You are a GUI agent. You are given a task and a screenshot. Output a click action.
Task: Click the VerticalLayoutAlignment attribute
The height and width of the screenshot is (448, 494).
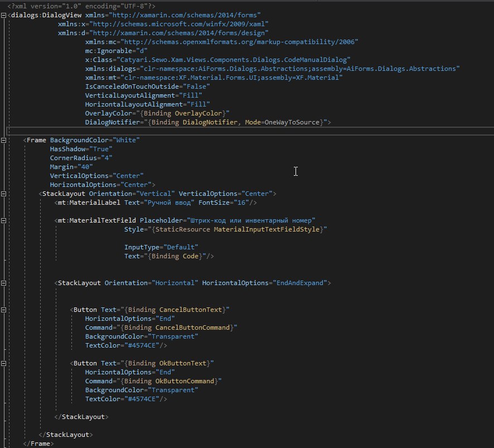tap(144, 95)
